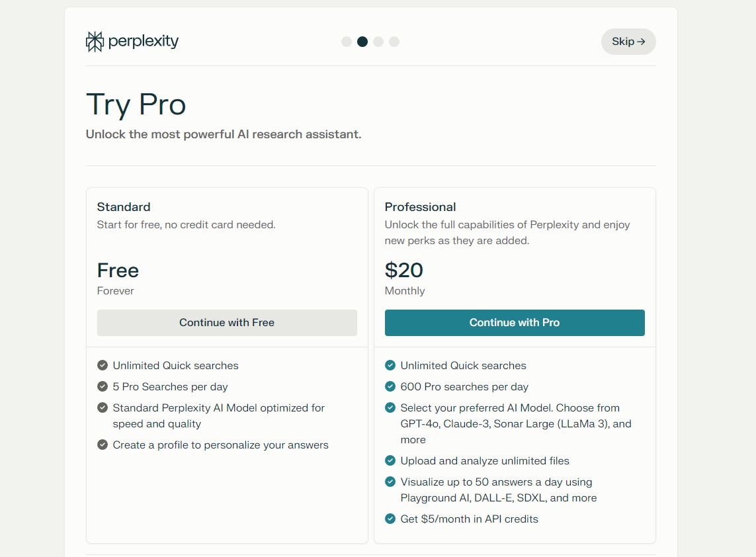Click the Professional plan heading
Screen dimensions: 756x557
pyautogui.click(x=420, y=207)
